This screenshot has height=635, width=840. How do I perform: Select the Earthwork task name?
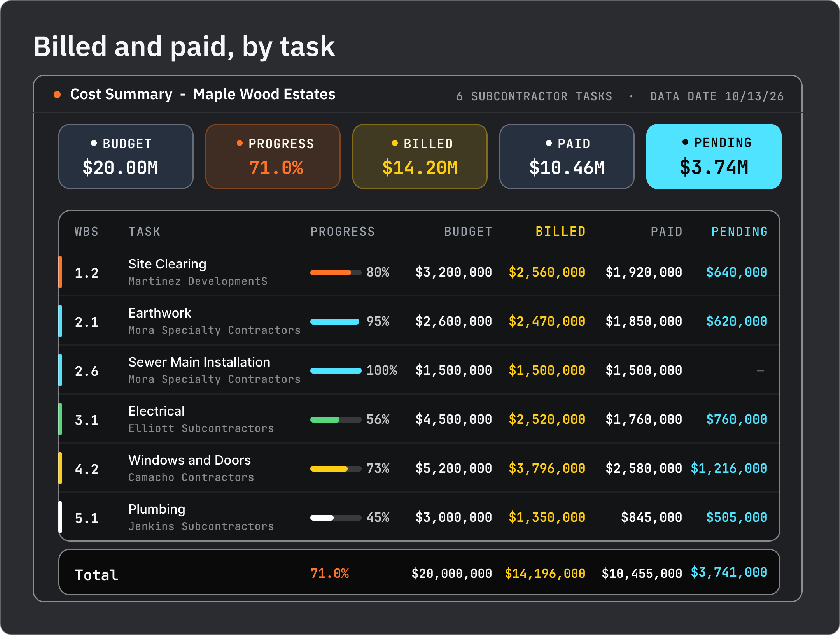pyautogui.click(x=160, y=313)
